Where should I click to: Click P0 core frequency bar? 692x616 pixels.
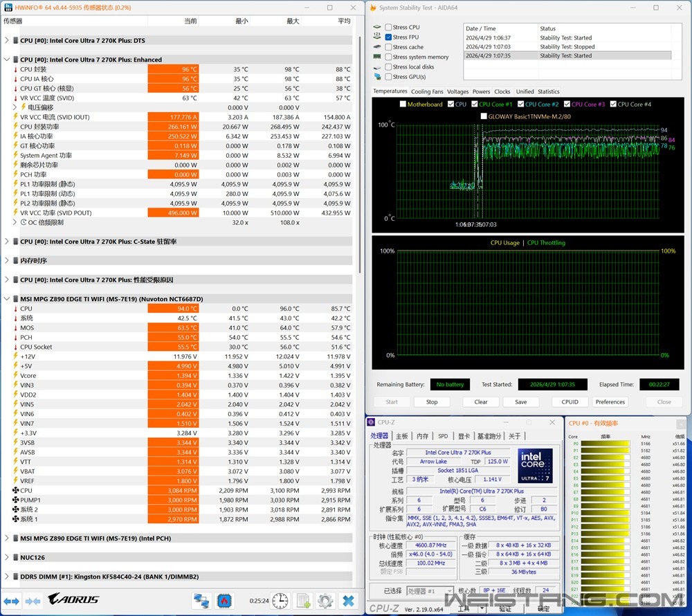tap(605, 444)
